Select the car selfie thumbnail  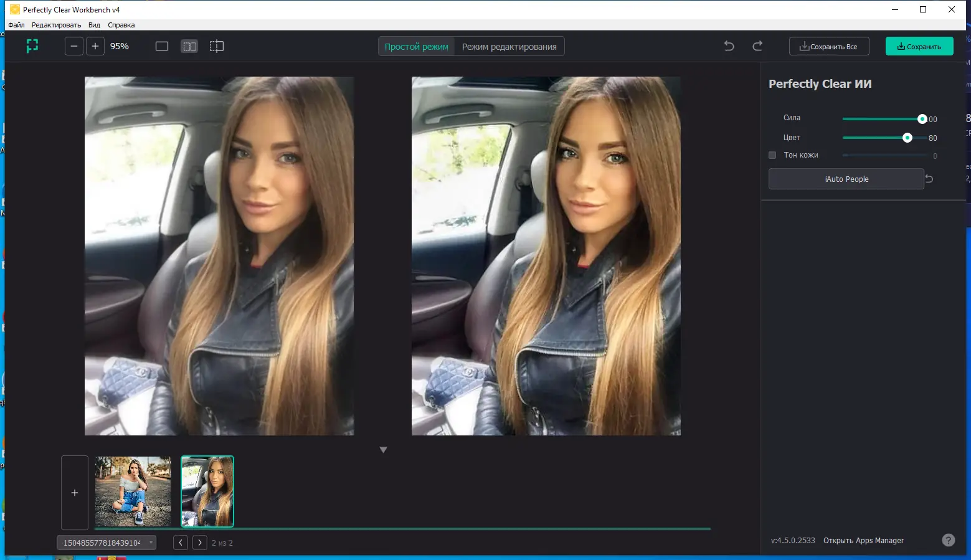[x=207, y=491]
